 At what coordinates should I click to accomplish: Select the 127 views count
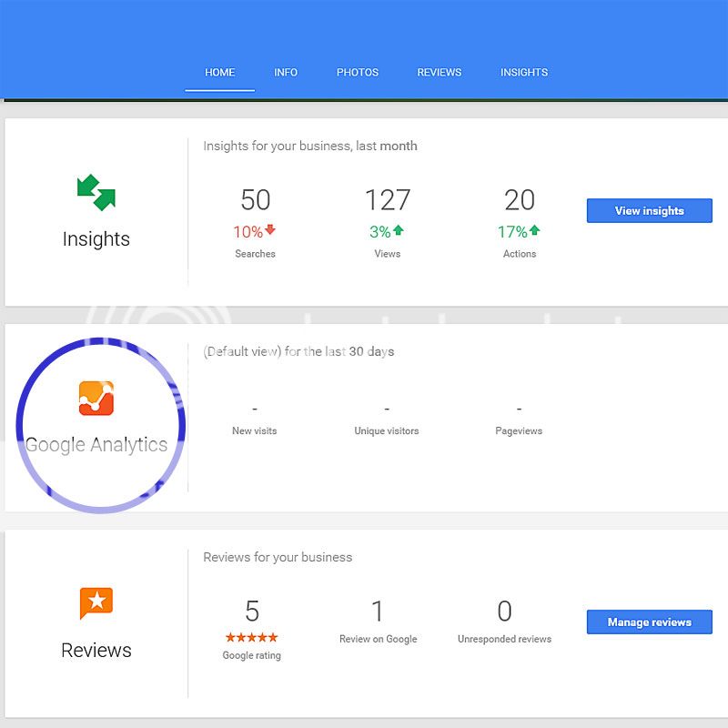[x=388, y=199]
